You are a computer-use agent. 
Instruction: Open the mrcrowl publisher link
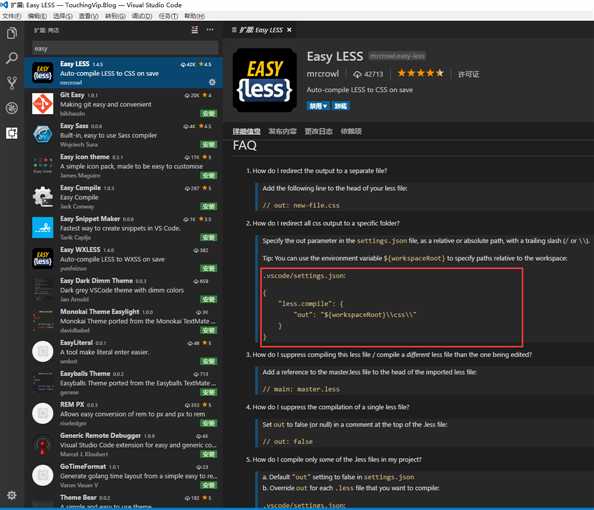(323, 74)
